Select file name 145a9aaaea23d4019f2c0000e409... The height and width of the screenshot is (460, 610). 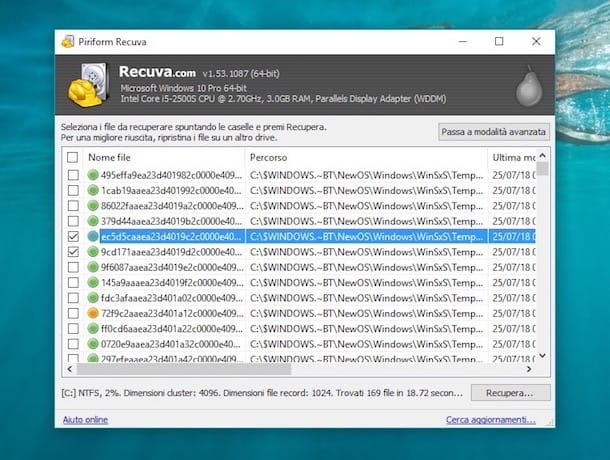(172, 283)
